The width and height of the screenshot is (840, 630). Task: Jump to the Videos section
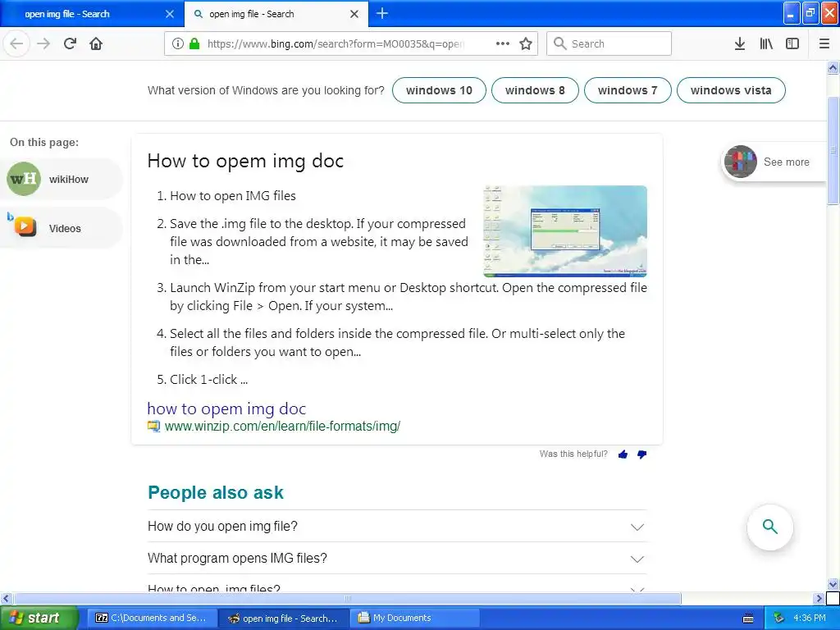pos(62,228)
